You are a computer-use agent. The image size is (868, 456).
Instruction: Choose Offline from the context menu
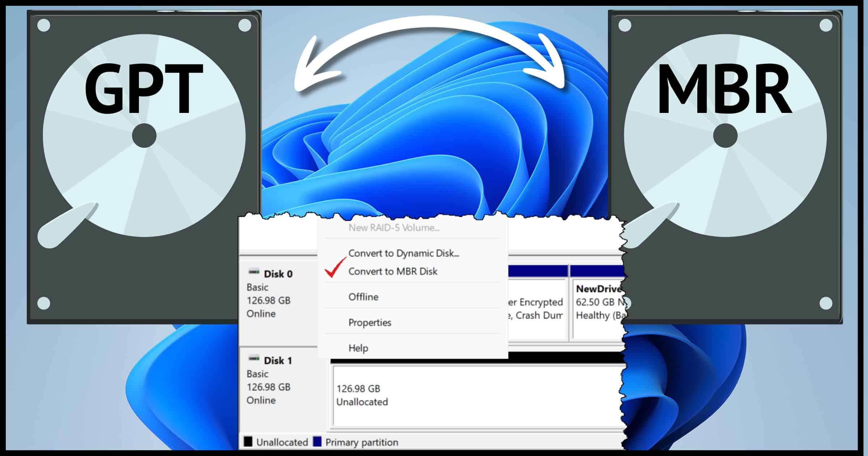[363, 297]
